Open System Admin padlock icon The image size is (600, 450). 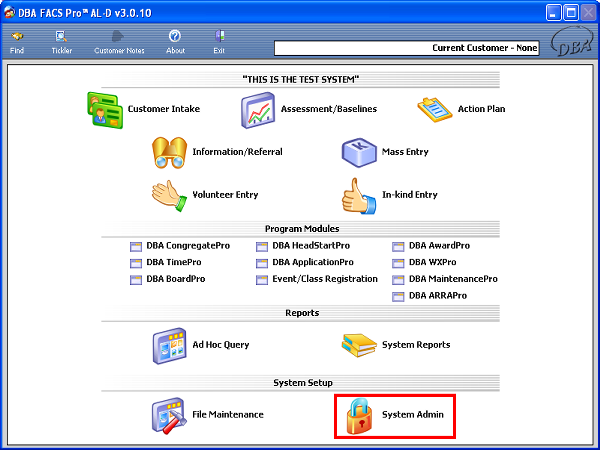(x=359, y=416)
